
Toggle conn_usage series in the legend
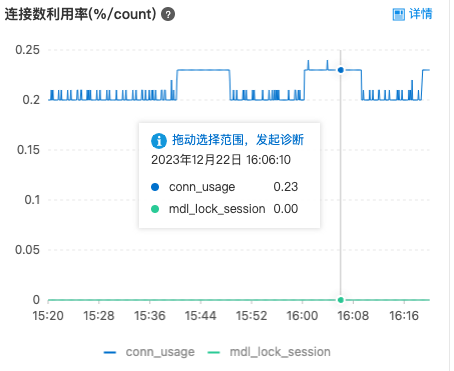coord(149,352)
